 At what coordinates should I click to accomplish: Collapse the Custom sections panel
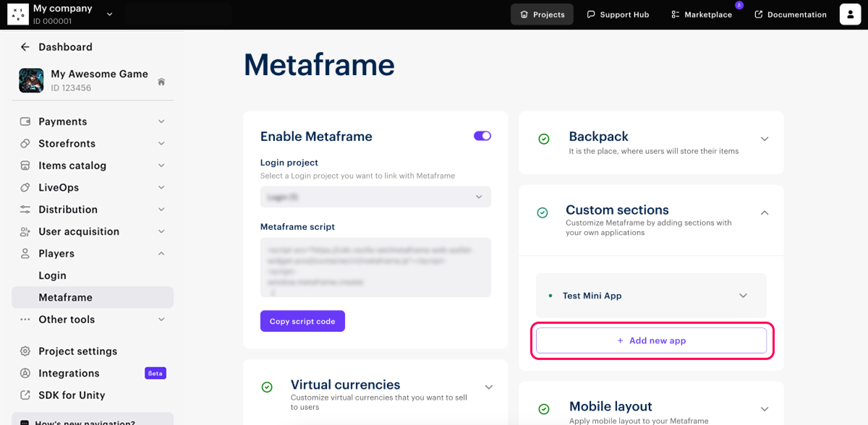[765, 212]
